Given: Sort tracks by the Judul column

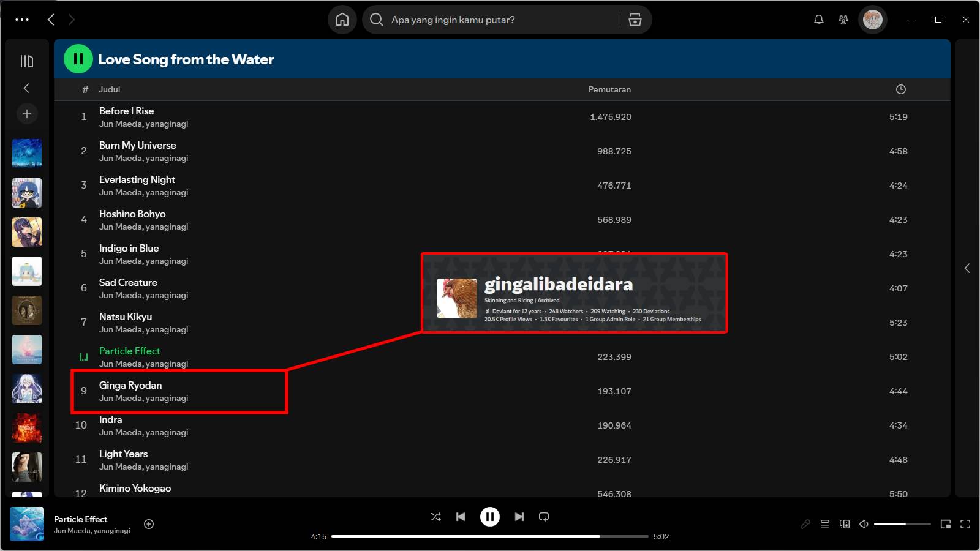Looking at the screenshot, I should pyautogui.click(x=110, y=89).
